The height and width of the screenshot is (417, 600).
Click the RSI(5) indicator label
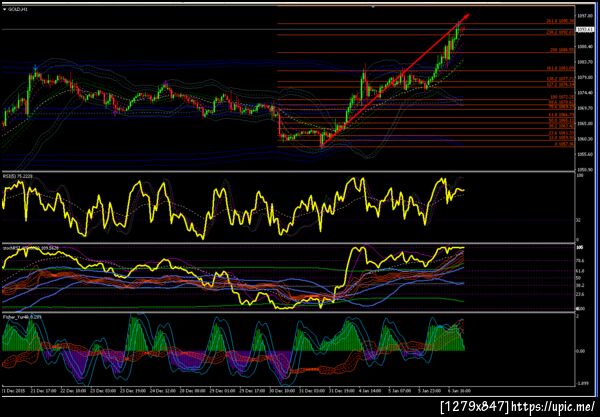tap(18, 176)
